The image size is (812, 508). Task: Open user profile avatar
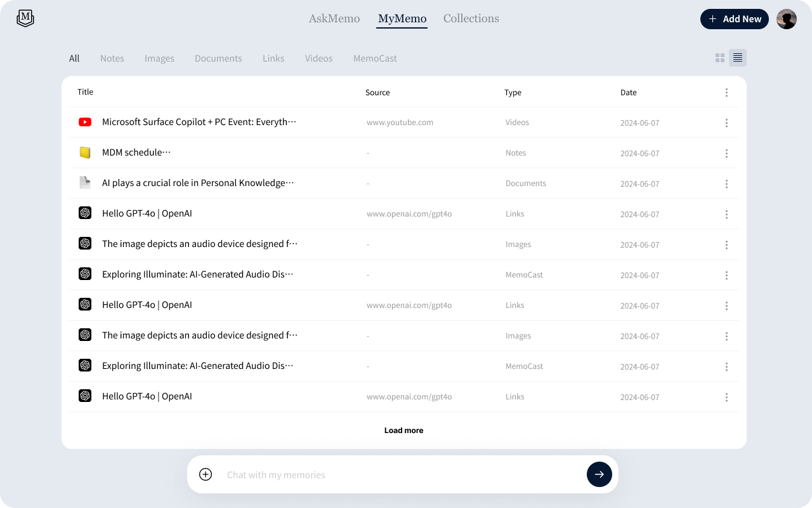pos(787,19)
